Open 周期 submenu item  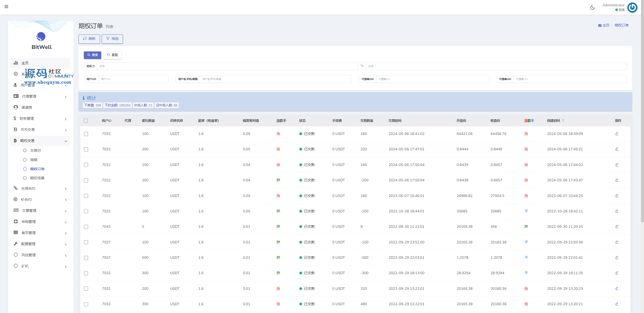33,160
